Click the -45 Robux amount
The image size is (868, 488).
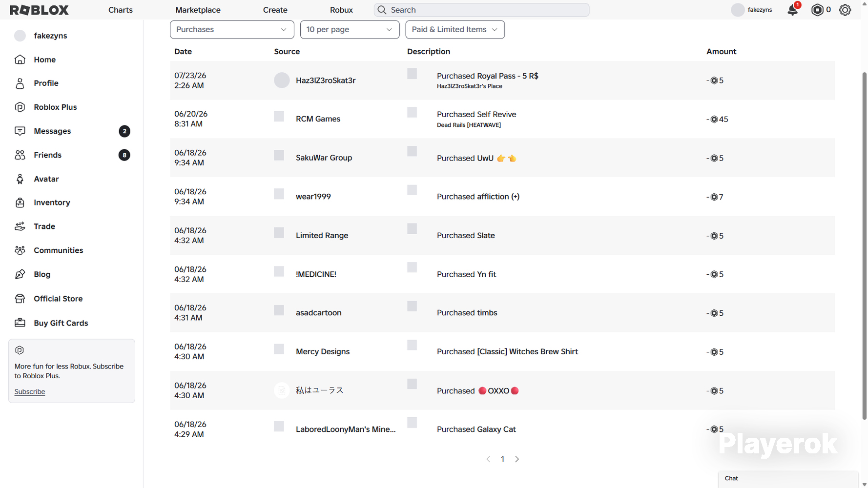point(717,120)
